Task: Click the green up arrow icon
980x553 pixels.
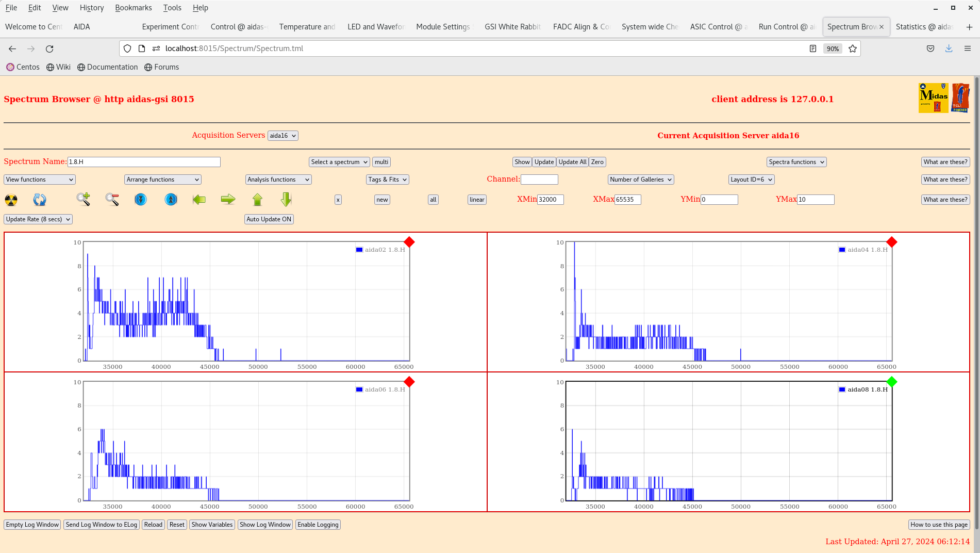Action: tap(257, 199)
